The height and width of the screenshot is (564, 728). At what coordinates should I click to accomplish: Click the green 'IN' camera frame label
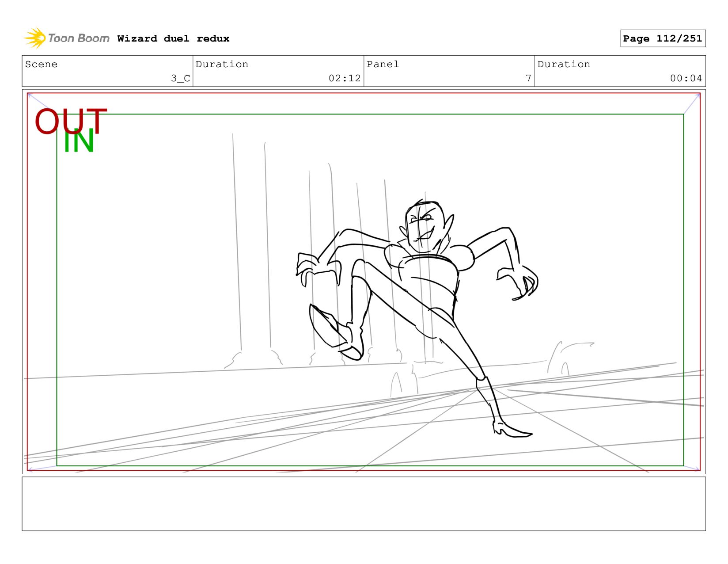click(x=79, y=141)
